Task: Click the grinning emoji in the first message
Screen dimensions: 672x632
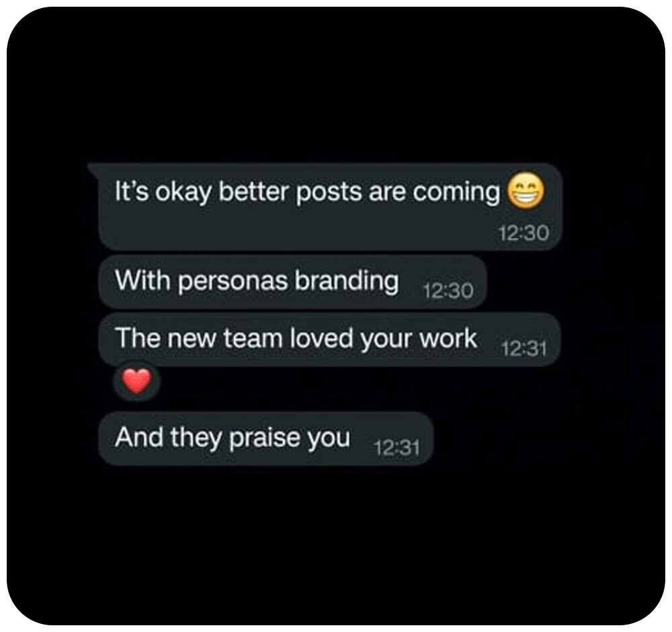Action: click(526, 191)
